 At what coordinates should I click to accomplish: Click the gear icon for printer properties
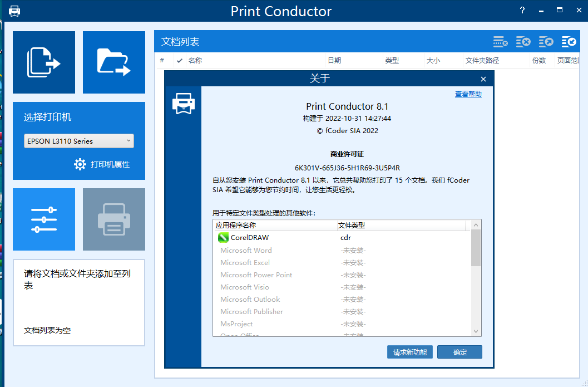pos(80,164)
